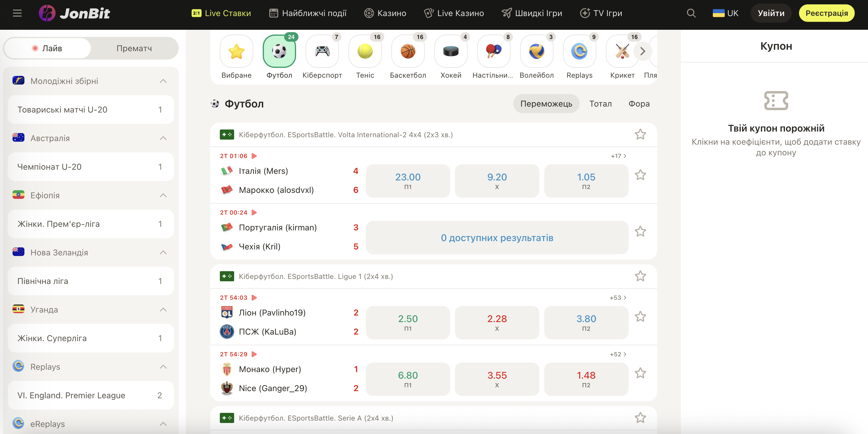This screenshot has height=434, width=868.
Task: Select the Кіберспорт gamepad icon
Action: coord(322,51)
